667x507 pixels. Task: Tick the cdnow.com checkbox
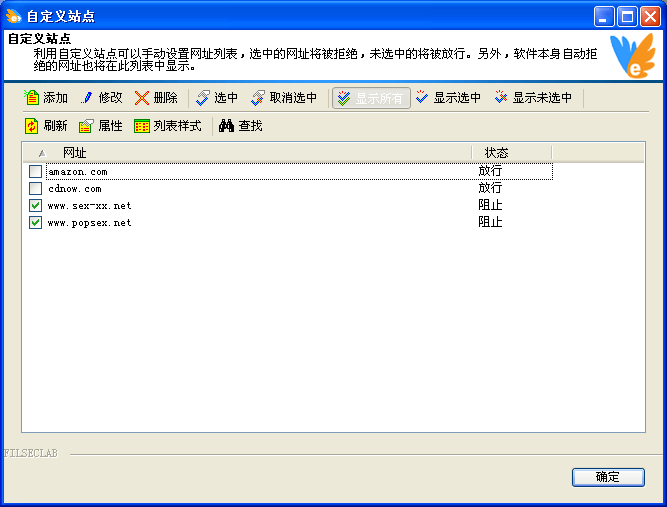click(x=36, y=189)
